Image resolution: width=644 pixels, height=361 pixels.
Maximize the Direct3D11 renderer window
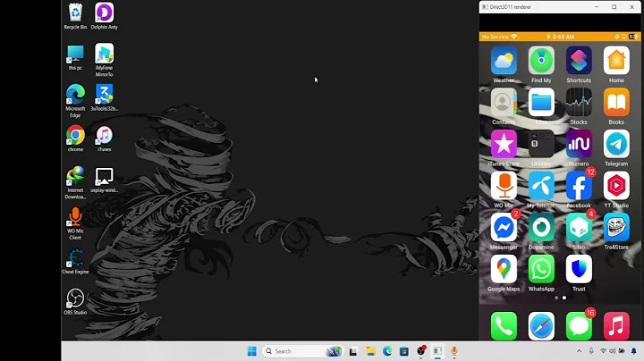click(x=614, y=7)
